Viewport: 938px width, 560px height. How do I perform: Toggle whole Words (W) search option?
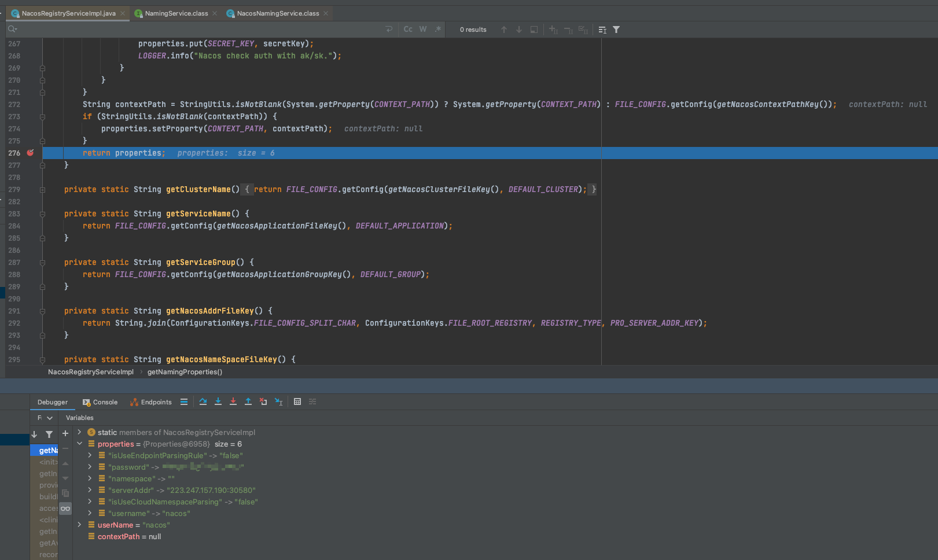[x=423, y=30]
